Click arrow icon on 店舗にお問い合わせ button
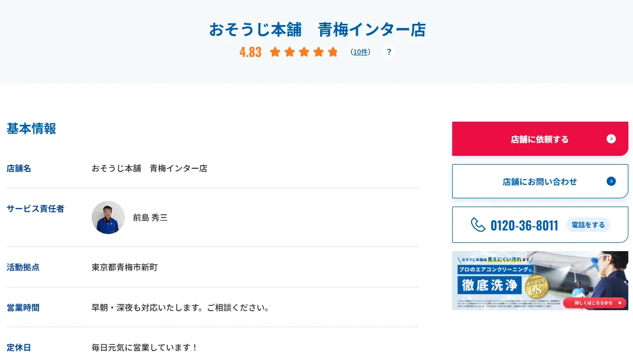This screenshot has height=364, width=633. coord(611,181)
